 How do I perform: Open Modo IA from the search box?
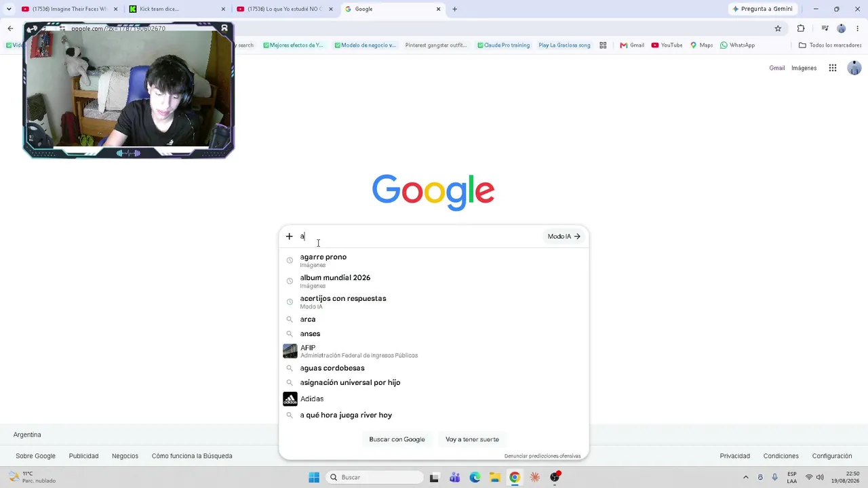[564, 237]
